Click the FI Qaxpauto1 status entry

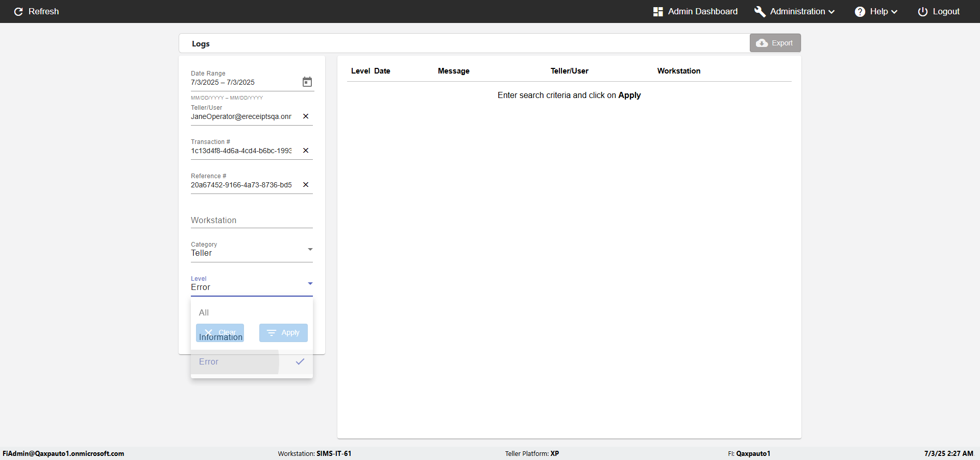(749, 453)
